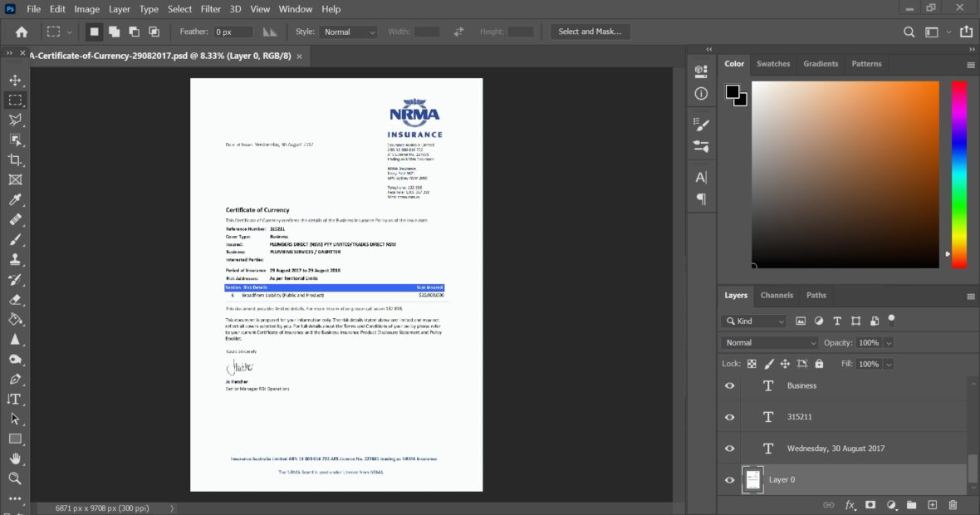The height and width of the screenshot is (515, 980).
Task: Pick a color from the vertical hue slider
Action: [958, 173]
